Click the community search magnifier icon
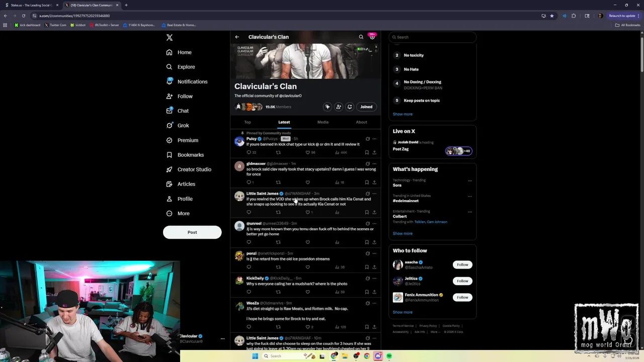 (361, 37)
